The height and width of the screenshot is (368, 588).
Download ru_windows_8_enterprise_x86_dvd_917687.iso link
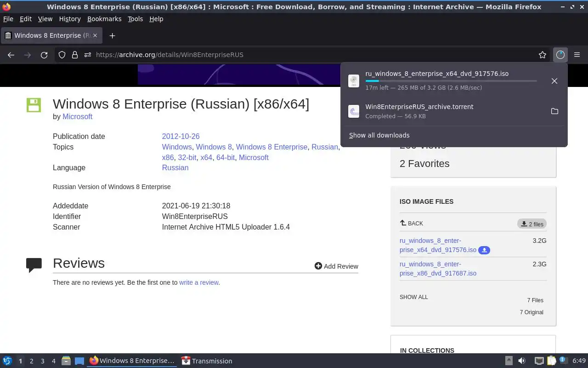[x=438, y=269]
